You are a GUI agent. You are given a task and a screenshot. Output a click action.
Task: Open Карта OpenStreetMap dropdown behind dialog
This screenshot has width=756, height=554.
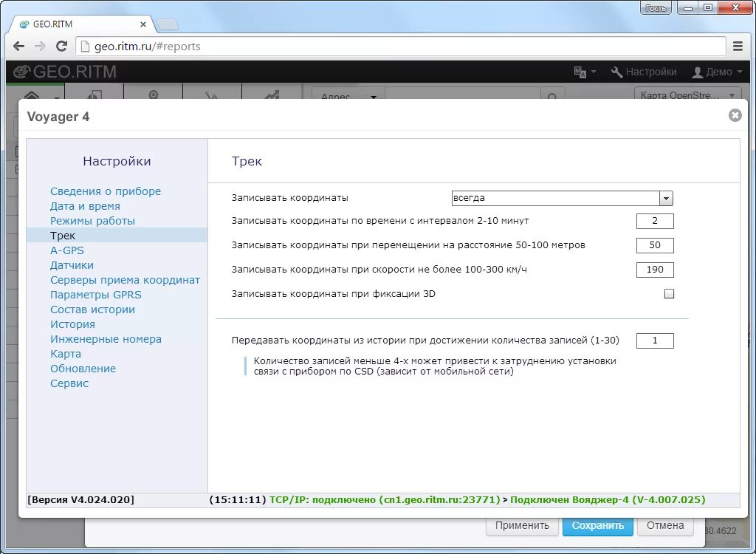click(687, 94)
